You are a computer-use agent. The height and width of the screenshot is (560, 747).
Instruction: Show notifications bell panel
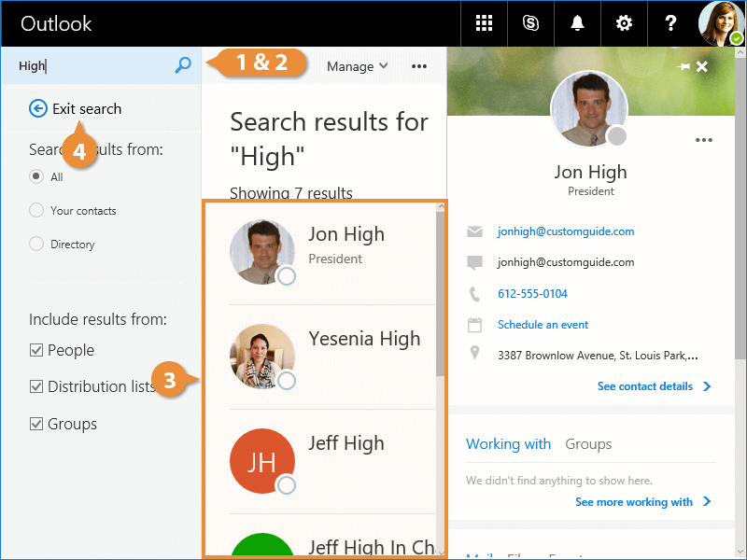coord(577,23)
